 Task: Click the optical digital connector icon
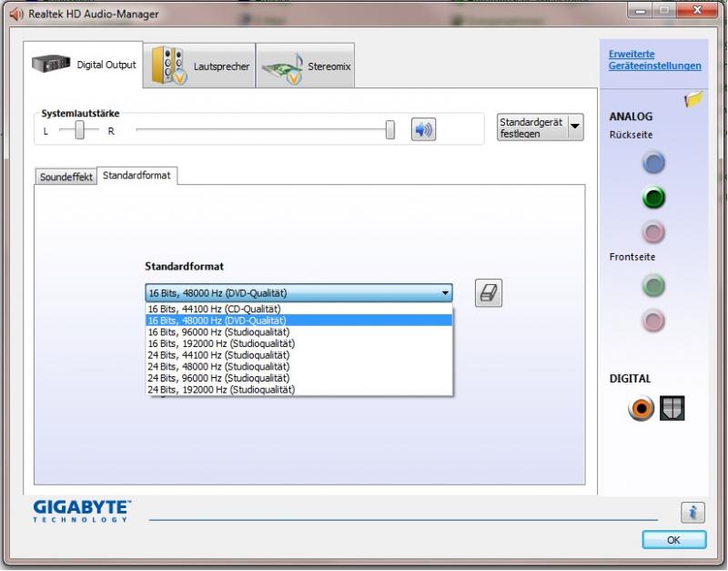tap(672, 408)
